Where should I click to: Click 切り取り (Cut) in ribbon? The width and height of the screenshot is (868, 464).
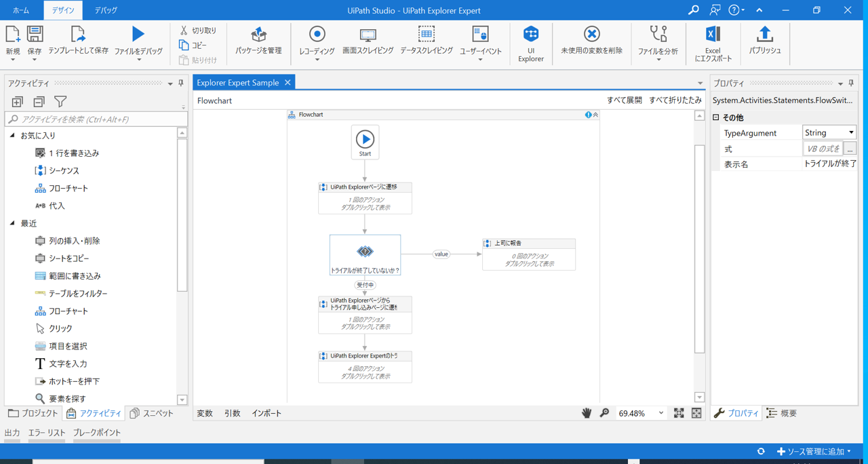click(198, 31)
